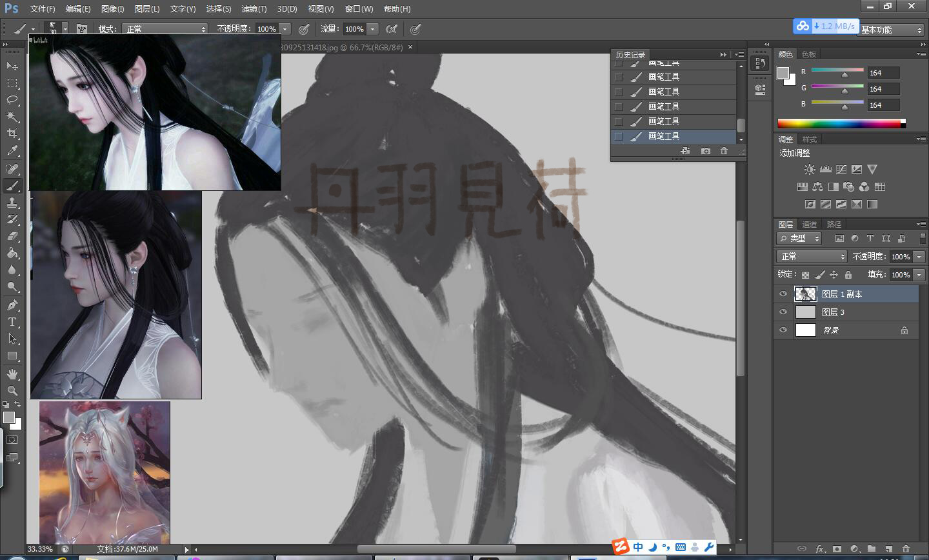Screen dimensions: 929x560
Task: Select the Move tool in the toolbox
Action: (x=12, y=66)
